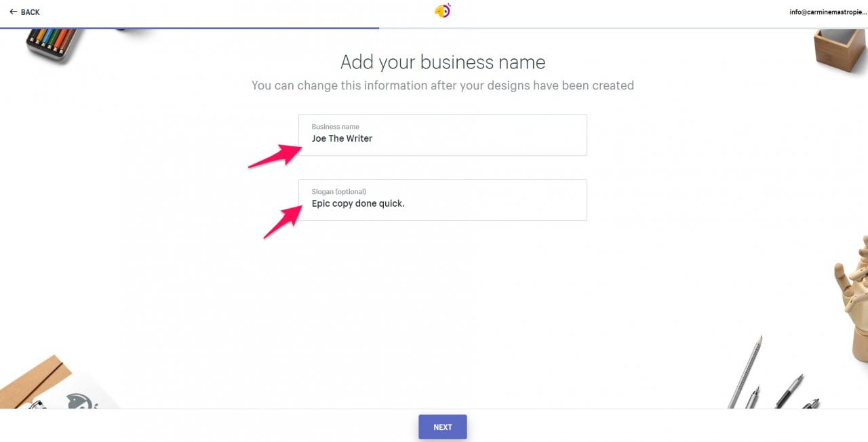Click the filled part of the progress bar
This screenshot has width=868, height=442.
click(x=190, y=28)
